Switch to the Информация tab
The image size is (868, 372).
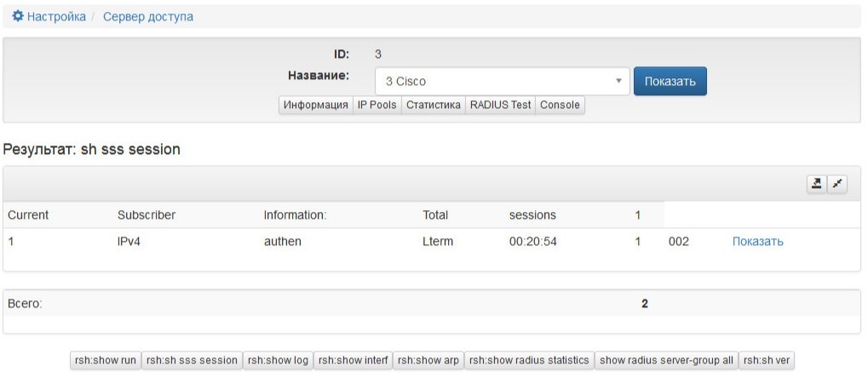point(316,105)
